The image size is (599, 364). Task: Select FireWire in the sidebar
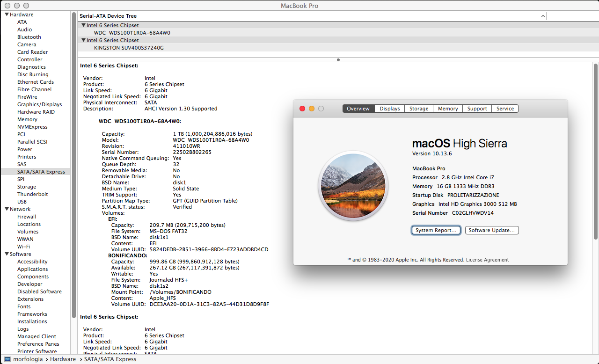(27, 97)
